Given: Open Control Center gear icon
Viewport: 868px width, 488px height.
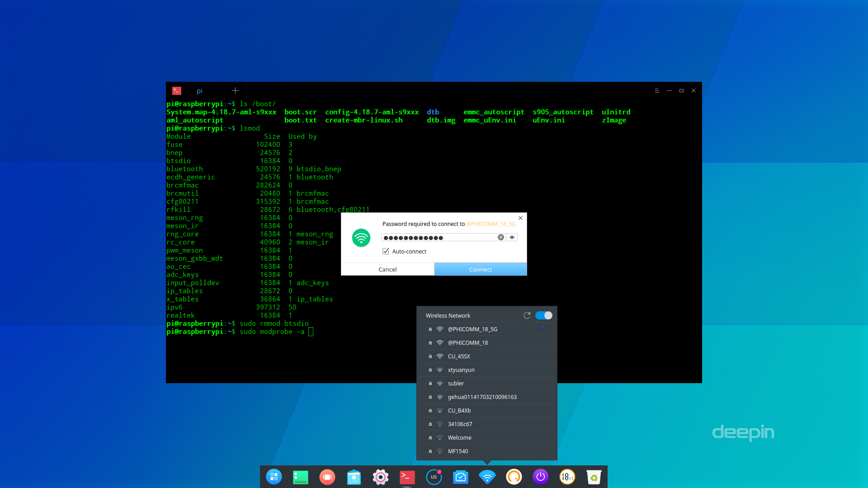Looking at the screenshot, I should point(381,477).
